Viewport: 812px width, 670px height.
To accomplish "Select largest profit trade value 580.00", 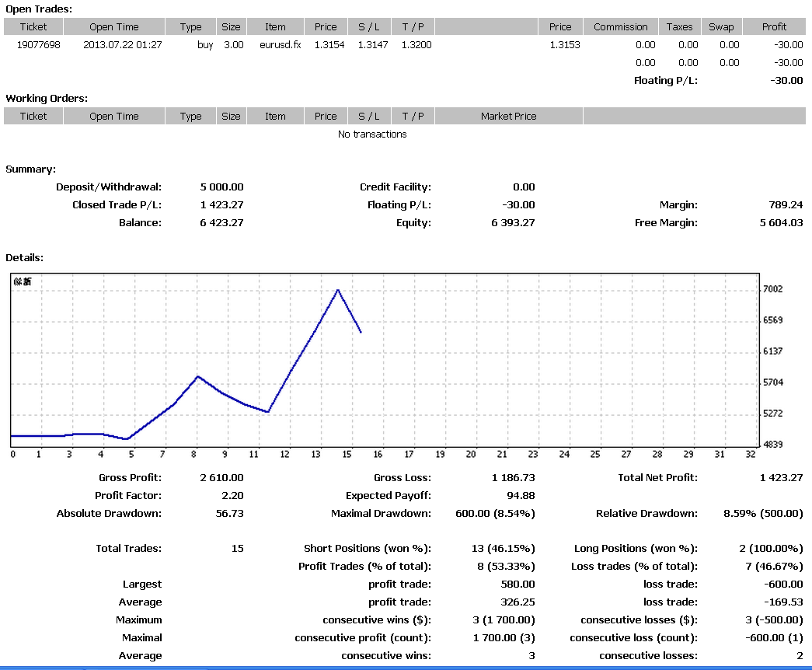I will (x=518, y=585).
